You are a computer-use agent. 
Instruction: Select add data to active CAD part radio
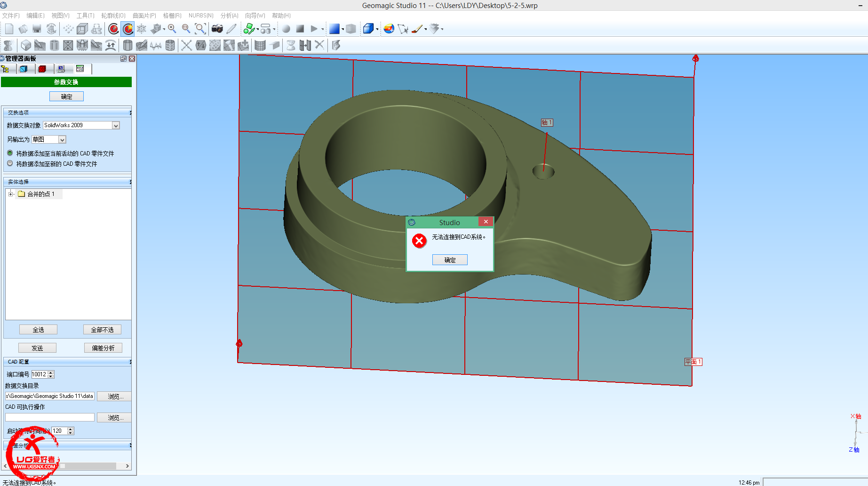pyautogui.click(x=10, y=153)
